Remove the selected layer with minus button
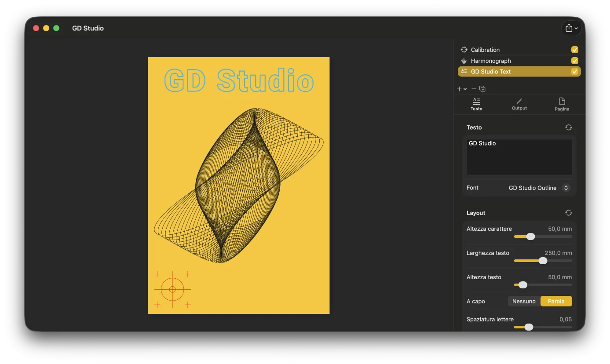 point(474,89)
